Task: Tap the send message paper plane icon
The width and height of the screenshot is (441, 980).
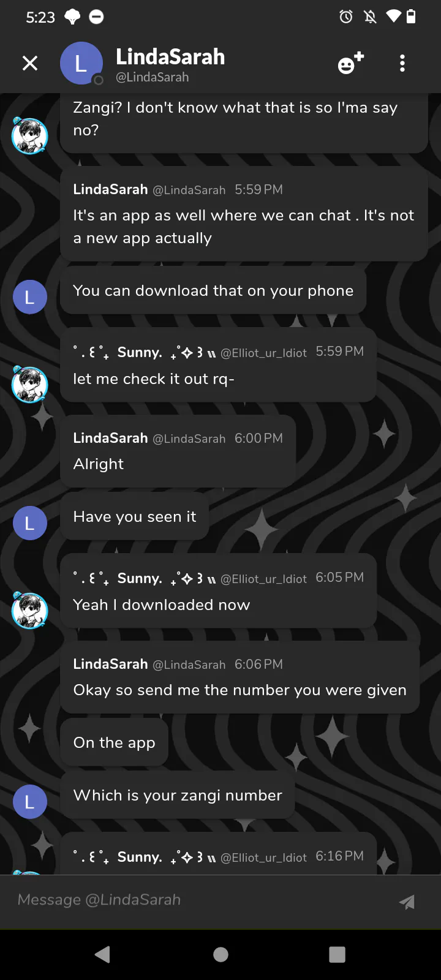Action: (x=407, y=902)
